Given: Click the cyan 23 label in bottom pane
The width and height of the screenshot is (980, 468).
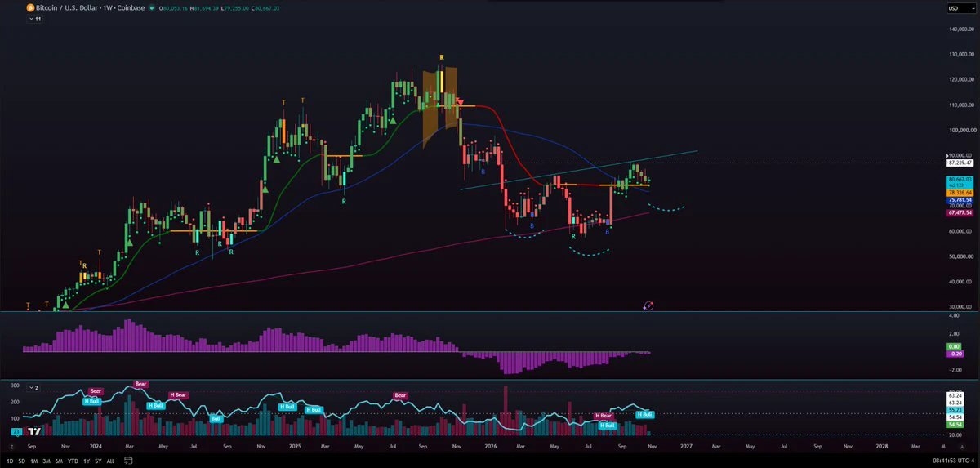Looking at the screenshot, I should tap(16, 431).
